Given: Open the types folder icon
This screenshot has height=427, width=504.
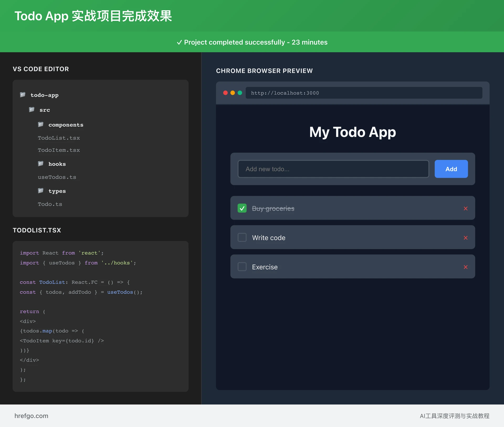Looking at the screenshot, I should 41,191.
